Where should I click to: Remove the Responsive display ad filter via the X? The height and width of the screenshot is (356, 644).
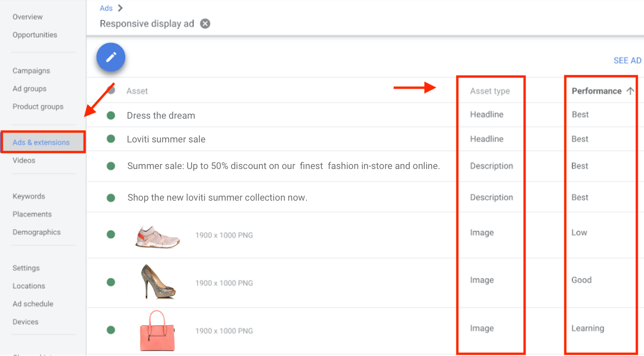click(x=205, y=23)
